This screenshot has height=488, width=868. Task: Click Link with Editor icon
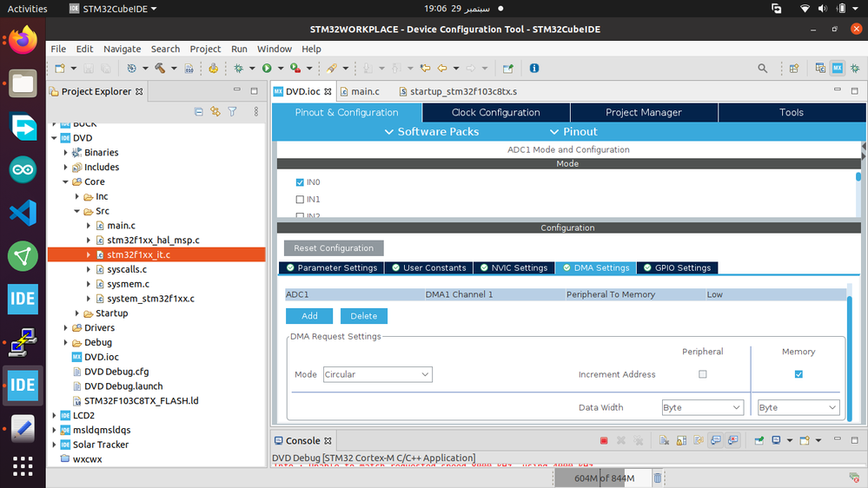click(215, 112)
